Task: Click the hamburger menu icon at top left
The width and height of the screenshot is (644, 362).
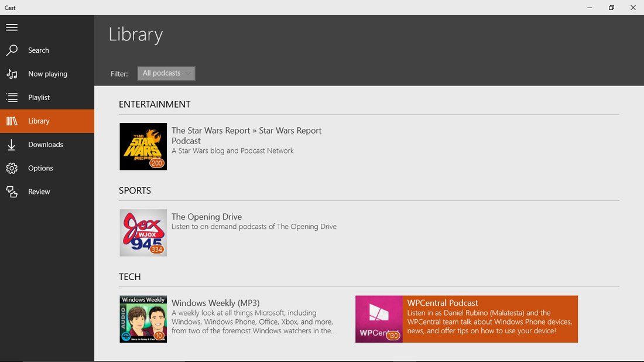Action: tap(12, 27)
